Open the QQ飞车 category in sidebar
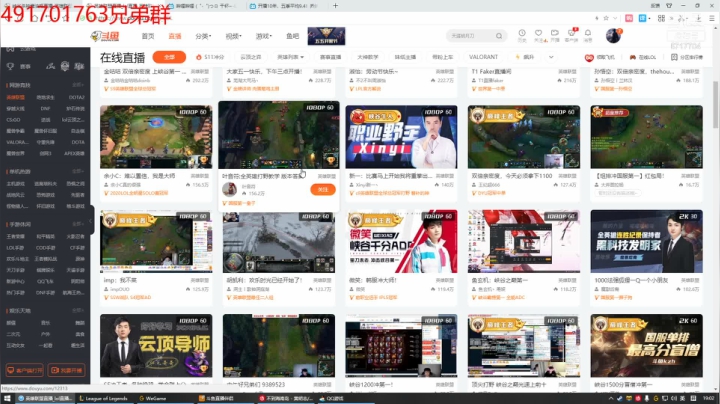Screen dimensions: 720x404 45,281
